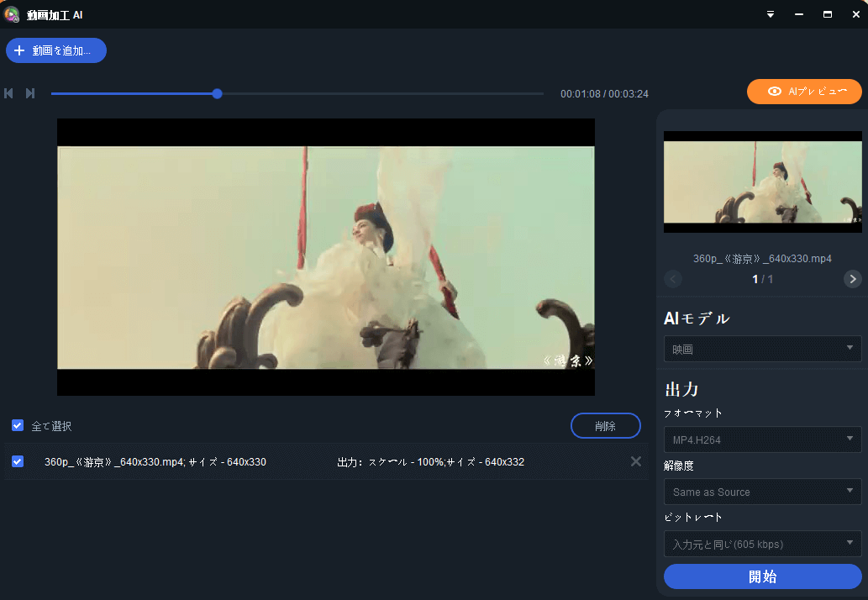Go to next video preview arrow
This screenshot has width=868, height=600.
click(x=852, y=279)
